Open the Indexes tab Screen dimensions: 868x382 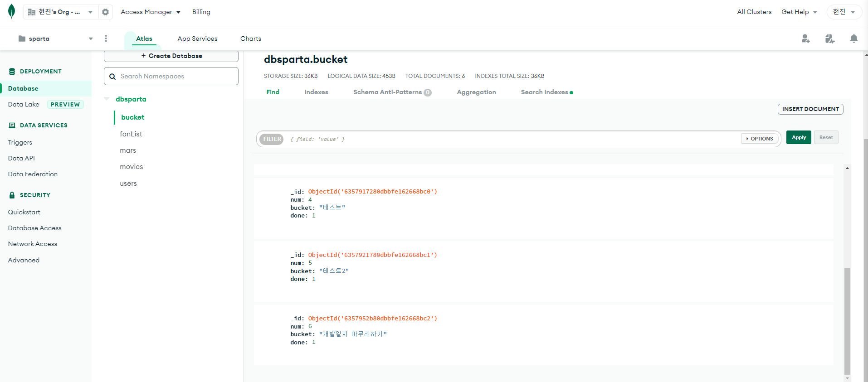coord(316,92)
